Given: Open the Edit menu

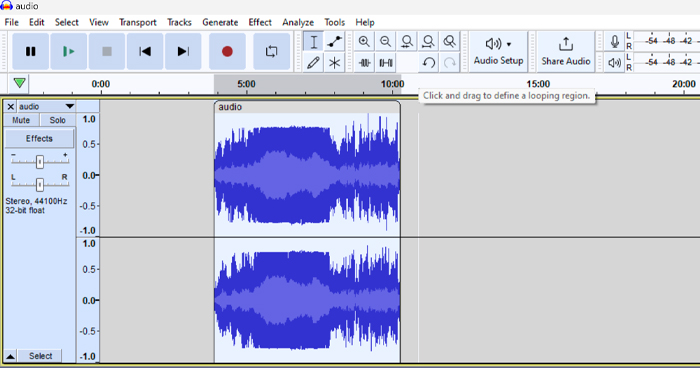Looking at the screenshot, I should coord(37,22).
